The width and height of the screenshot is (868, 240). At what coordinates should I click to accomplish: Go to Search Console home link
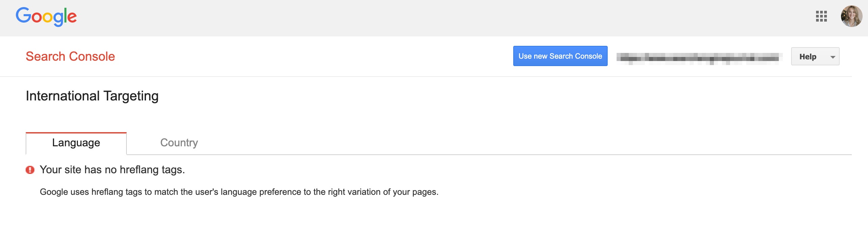pos(70,56)
